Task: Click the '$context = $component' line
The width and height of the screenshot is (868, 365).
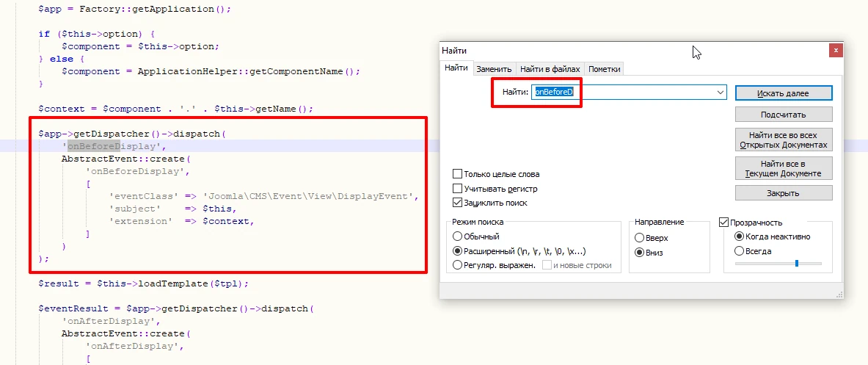Action: [175, 109]
